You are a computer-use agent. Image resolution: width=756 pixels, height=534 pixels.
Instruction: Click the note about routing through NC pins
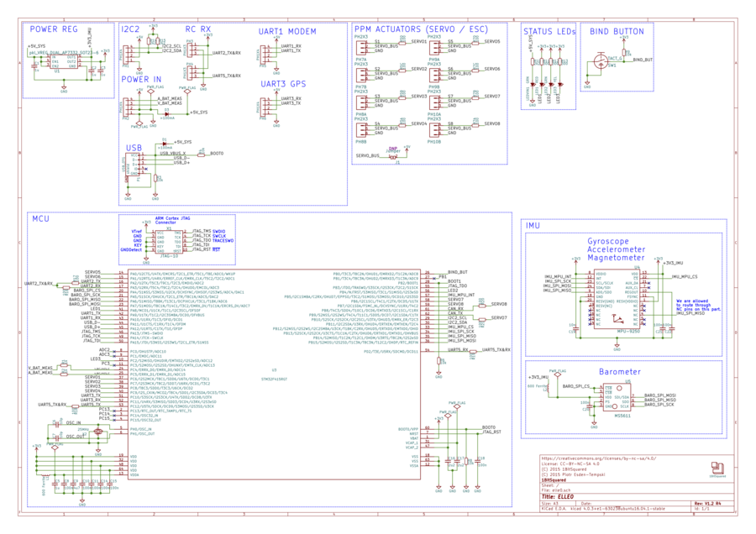pos(698,305)
